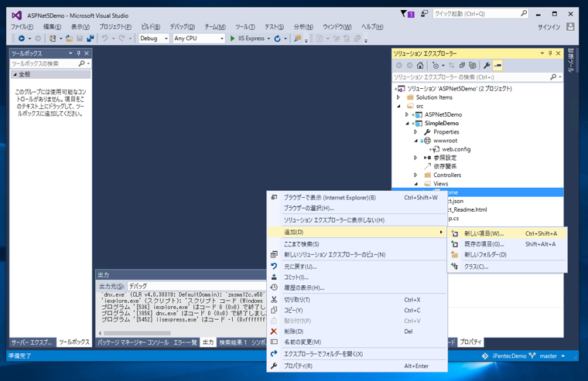Click the Find in Files toolbar icon

(297, 38)
